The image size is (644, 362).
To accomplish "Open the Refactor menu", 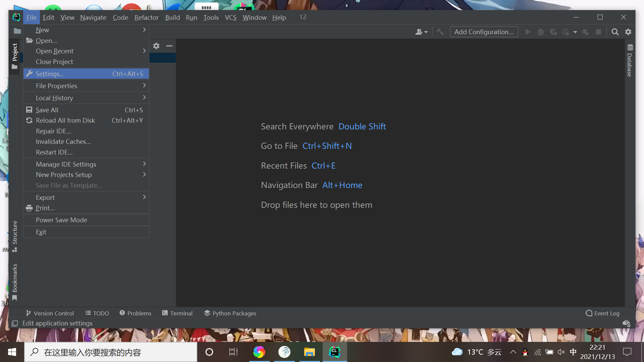I will click(146, 17).
